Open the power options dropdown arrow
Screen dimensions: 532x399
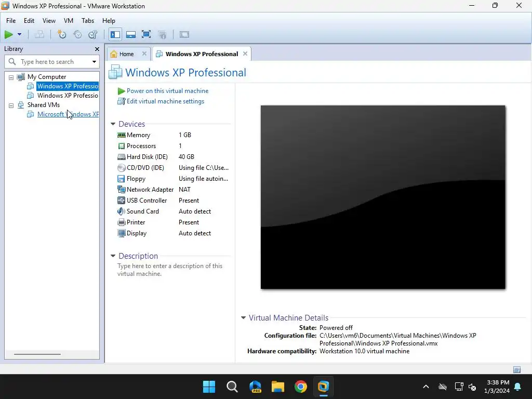click(19, 34)
